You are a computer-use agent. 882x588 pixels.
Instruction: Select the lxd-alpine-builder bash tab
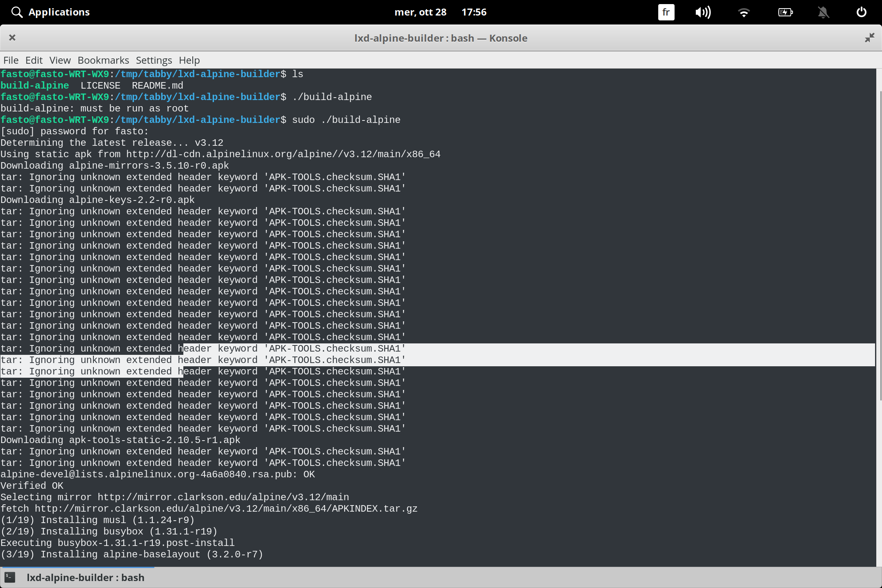click(85, 577)
